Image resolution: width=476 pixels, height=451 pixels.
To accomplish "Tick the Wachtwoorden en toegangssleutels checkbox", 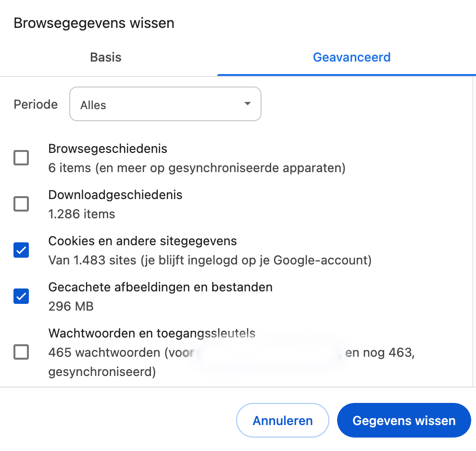I will pyautogui.click(x=21, y=352).
